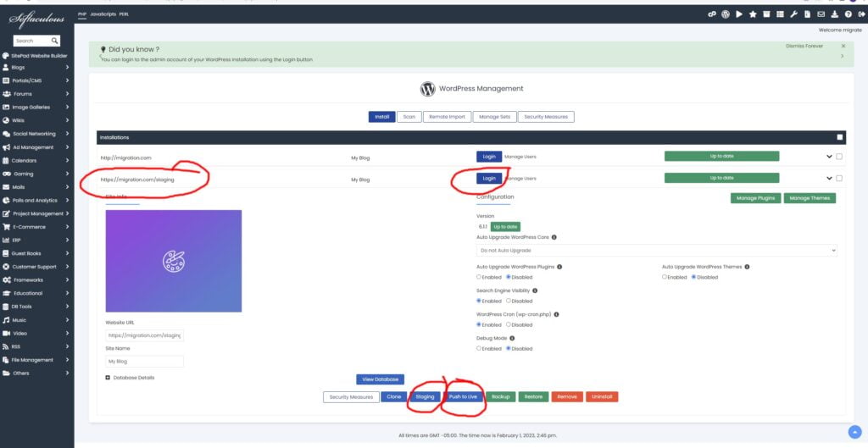Click the Blogs person icon in sidebar
The width and height of the screenshot is (868, 448).
(x=6, y=68)
